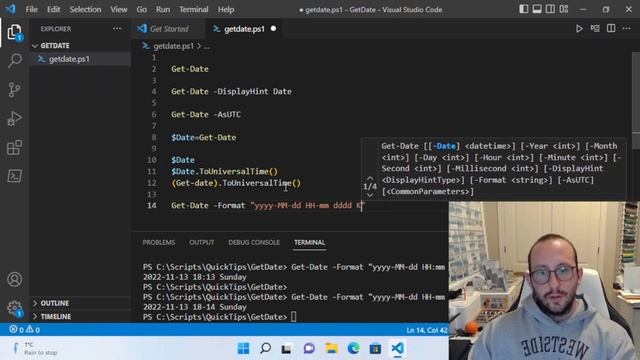
Task: Open Windows Start menu
Action: point(243,348)
